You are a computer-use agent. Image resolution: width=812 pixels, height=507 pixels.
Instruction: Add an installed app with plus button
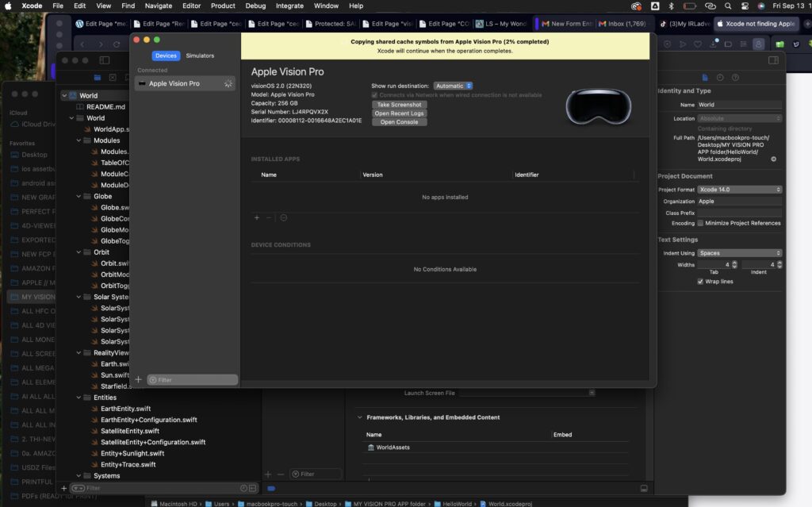[257, 217]
